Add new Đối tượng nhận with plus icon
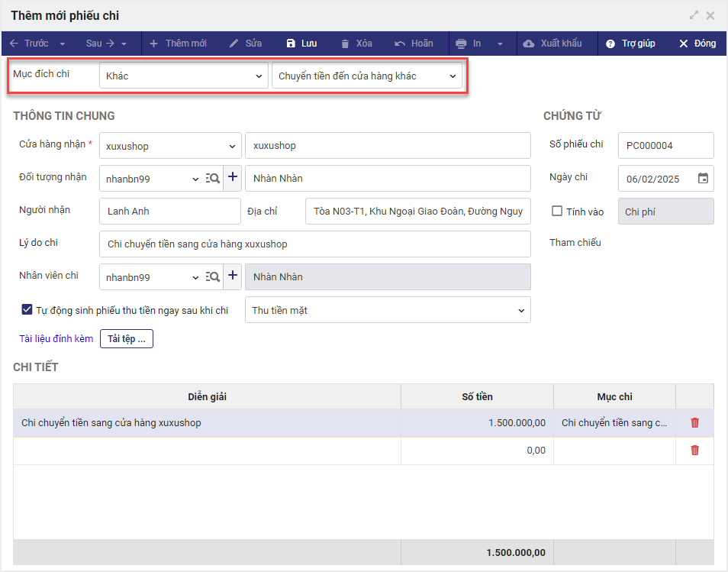Viewport: 728px width, 572px height. coord(233,178)
